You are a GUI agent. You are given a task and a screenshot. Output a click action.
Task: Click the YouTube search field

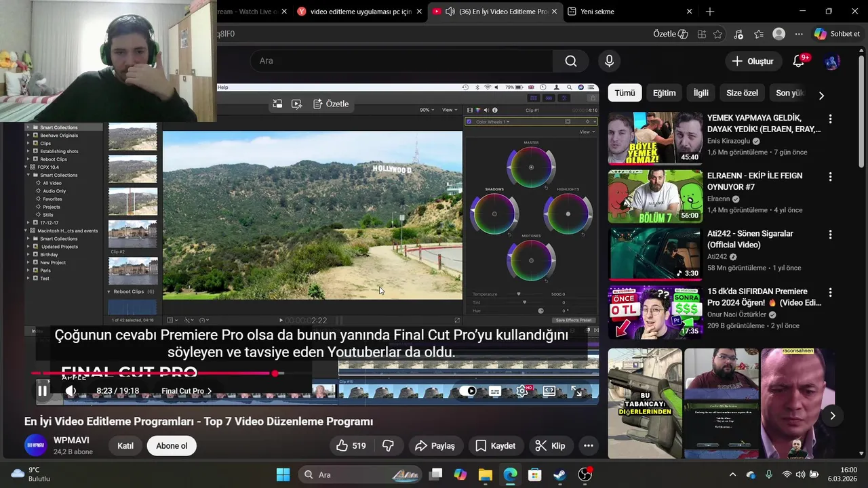tap(400, 61)
